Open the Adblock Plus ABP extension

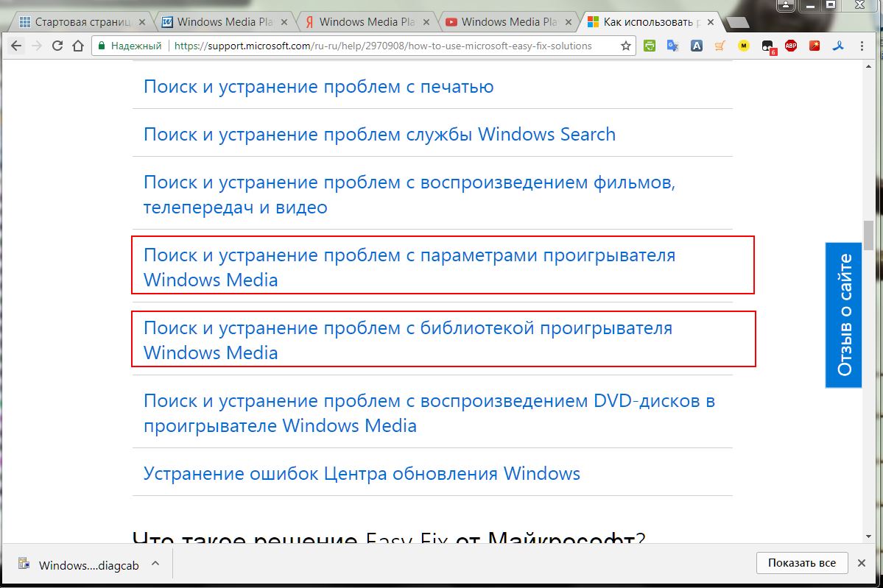click(x=791, y=46)
